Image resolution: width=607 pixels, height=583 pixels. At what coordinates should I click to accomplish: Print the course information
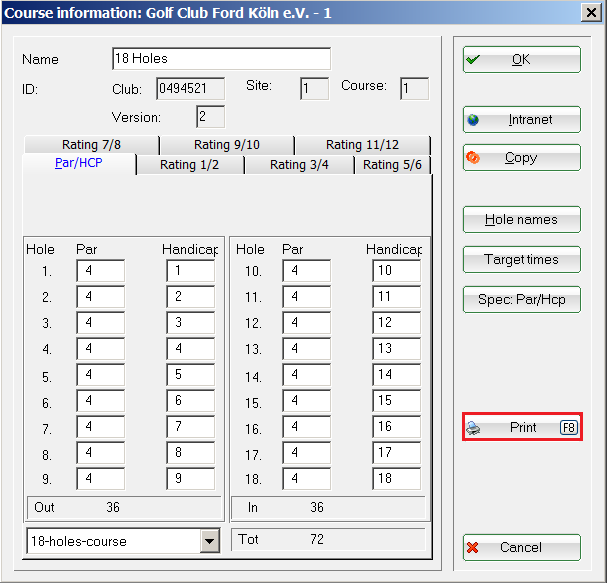522,427
